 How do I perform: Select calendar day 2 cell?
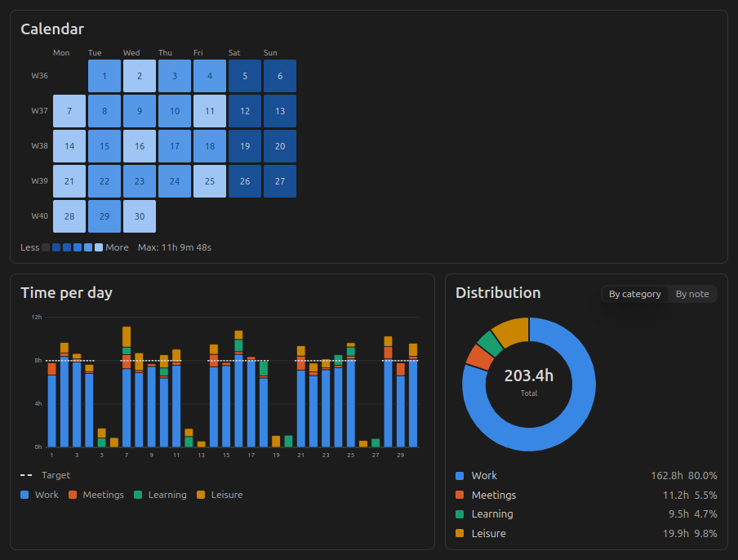(140, 76)
